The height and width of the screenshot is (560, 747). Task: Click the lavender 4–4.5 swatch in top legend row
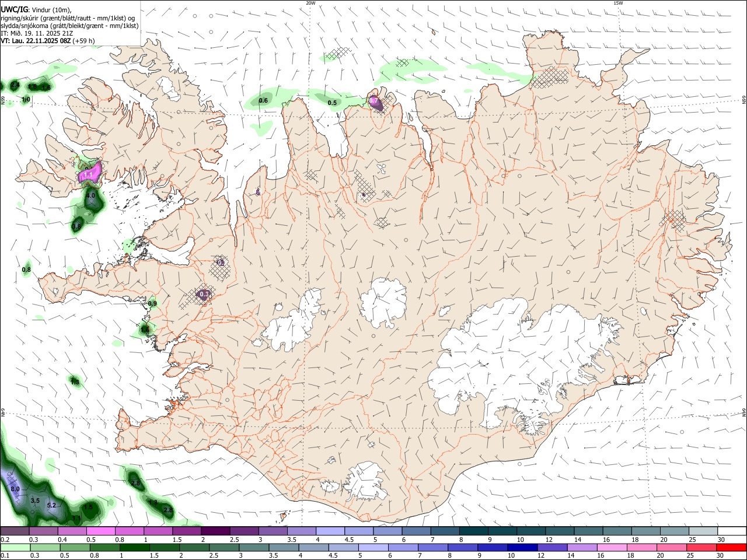(x=330, y=531)
